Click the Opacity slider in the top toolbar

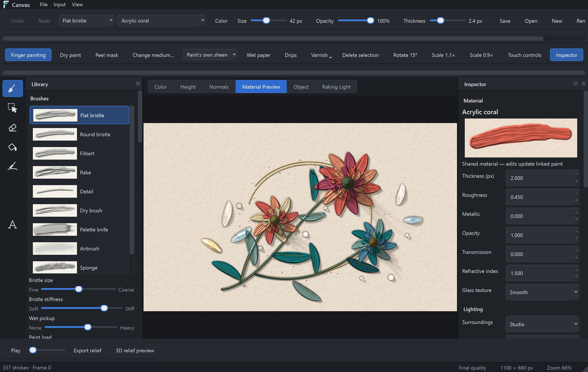pyautogui.click(x=356, y=21)
